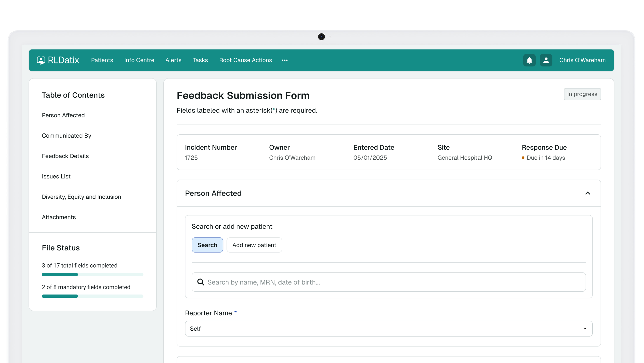Go to Info Centre

(139, 60)
